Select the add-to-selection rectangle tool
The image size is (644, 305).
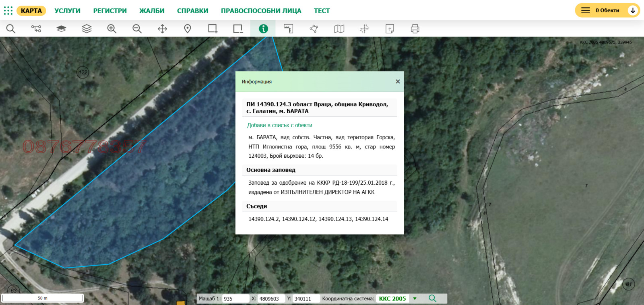pos(213,29)
